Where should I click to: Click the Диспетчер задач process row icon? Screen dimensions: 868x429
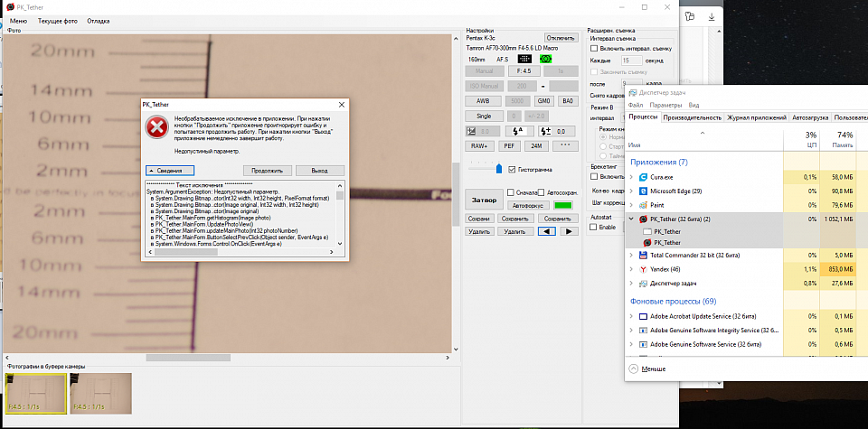[643, 284]
